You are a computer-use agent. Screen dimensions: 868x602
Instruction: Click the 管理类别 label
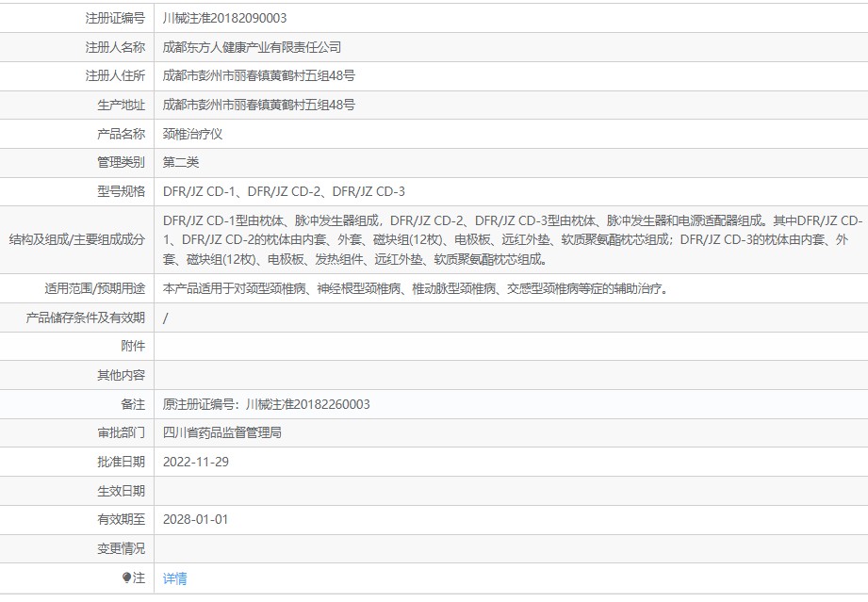[122, 162]
